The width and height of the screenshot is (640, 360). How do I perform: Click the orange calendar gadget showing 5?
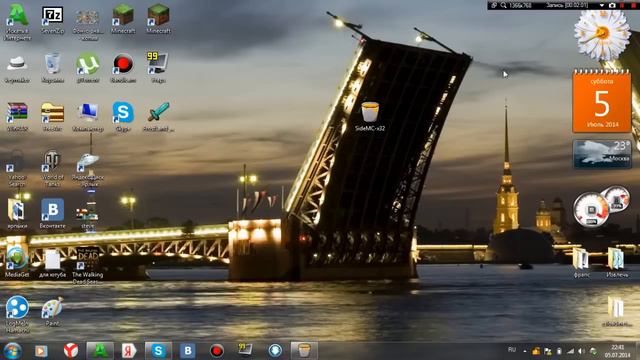coord(602,101)
